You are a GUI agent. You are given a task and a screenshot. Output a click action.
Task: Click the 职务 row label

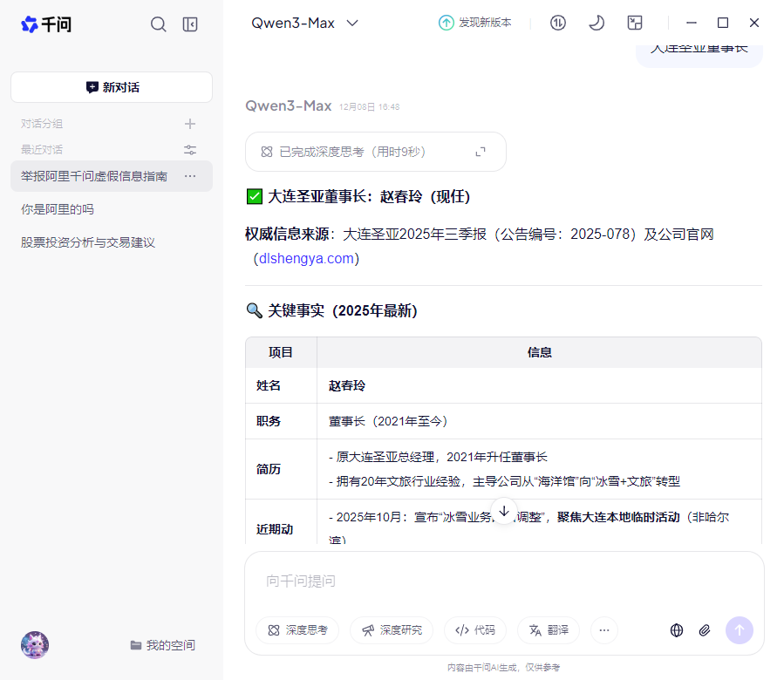coord(269,421)
